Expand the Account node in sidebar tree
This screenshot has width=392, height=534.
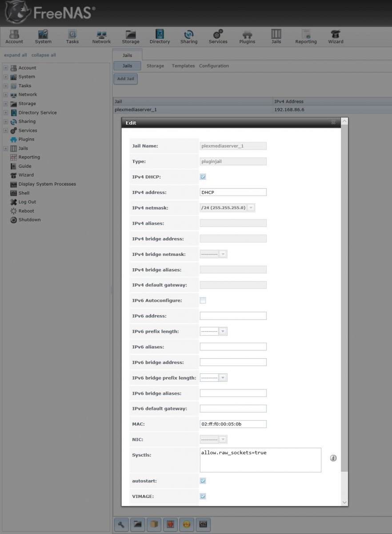[6, 68]
